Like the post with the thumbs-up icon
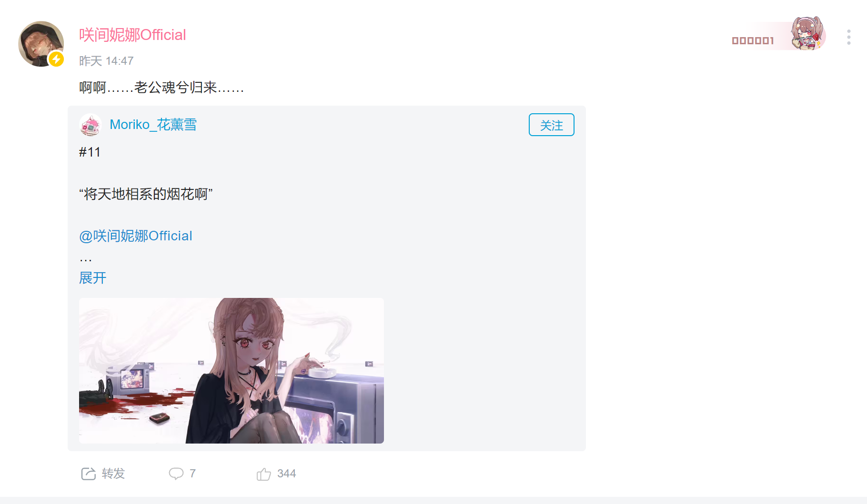Screen dimensions: 867x504 click(263, 474)
